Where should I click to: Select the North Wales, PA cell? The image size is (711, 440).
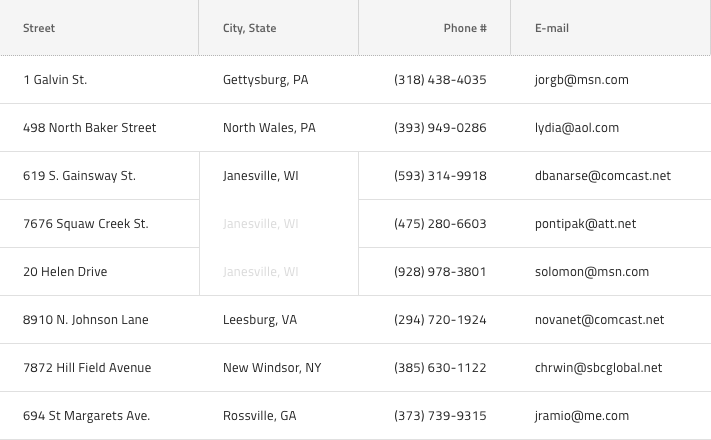coord(269,128)
